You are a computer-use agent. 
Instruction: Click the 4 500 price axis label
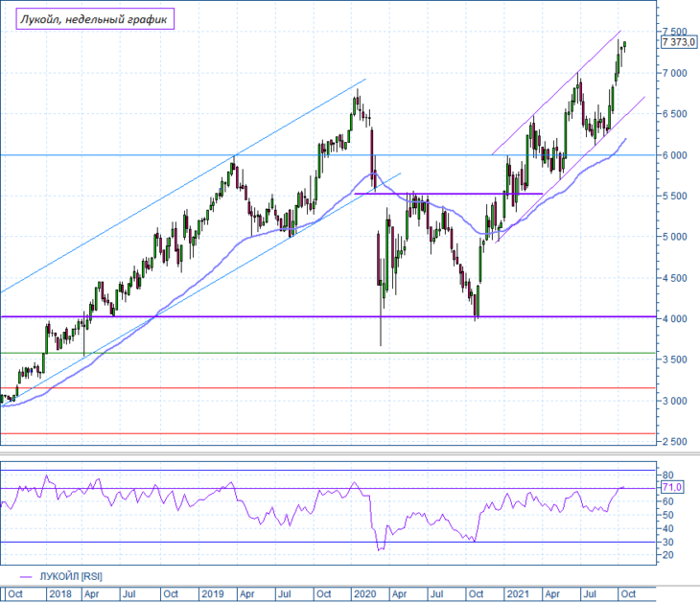point(674,278)
